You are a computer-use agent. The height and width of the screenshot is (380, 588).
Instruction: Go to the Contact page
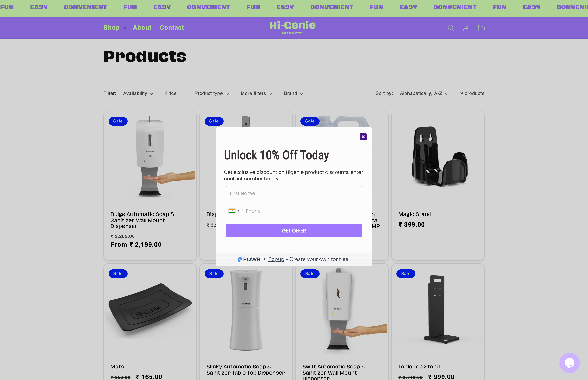click(172, 28)
